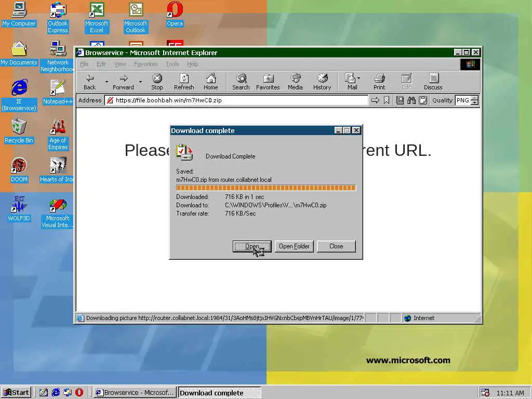Click the Go arrow next to address bar
Image resolution: width=532 pixels, height=399 pixels.
click(x=375, y=100)
